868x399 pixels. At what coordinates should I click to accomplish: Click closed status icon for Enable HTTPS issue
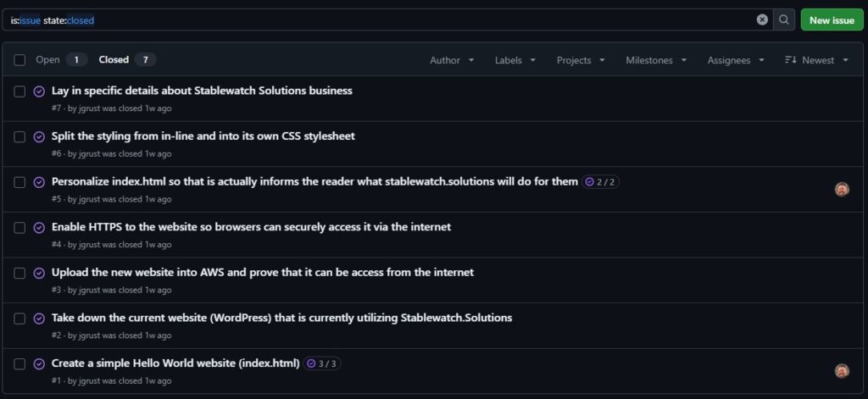click(x=39, y=227)
